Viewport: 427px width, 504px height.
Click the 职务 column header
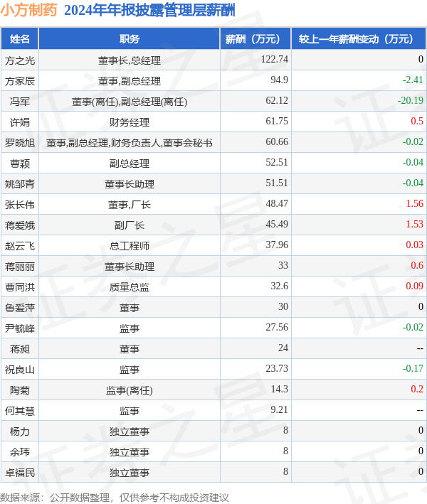coord(130,39)
